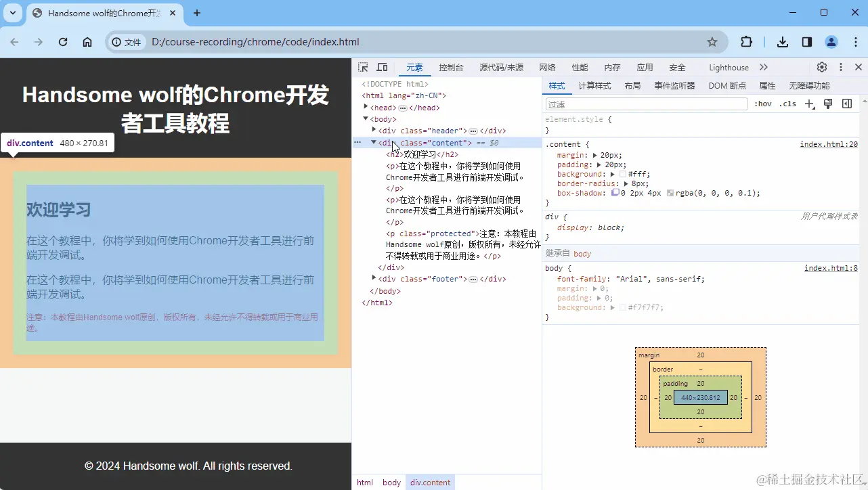Image resolution: width=868 pixels, height=490 pixels.
Task: Toggle the device toolbar icon
Action: (382, 67)
